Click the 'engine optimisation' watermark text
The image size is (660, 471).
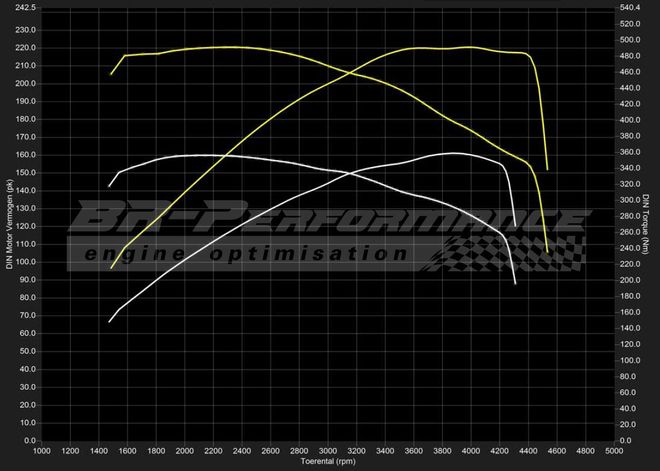click(247, 254)
